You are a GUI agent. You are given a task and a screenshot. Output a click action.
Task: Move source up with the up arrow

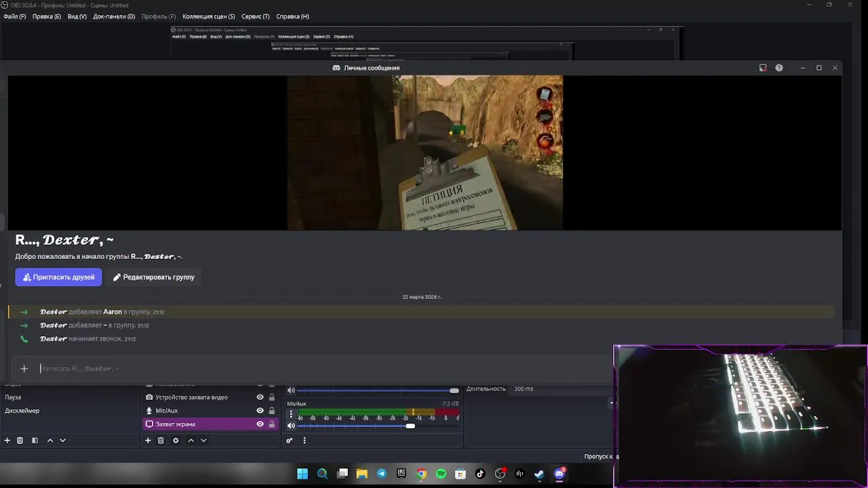point(191,441)
